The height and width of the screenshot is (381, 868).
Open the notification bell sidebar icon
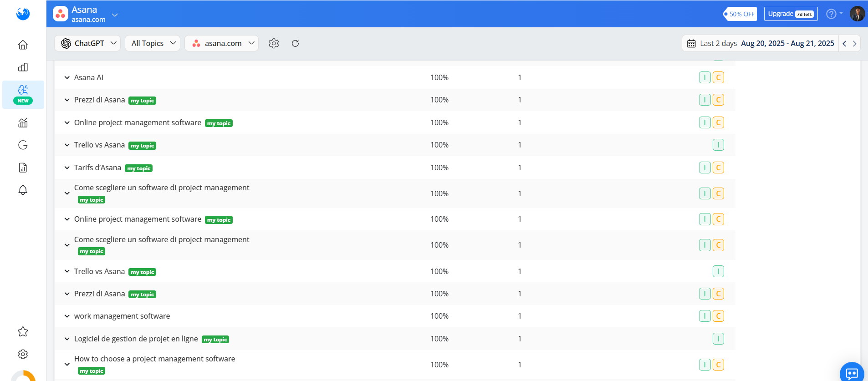[23, 190]
